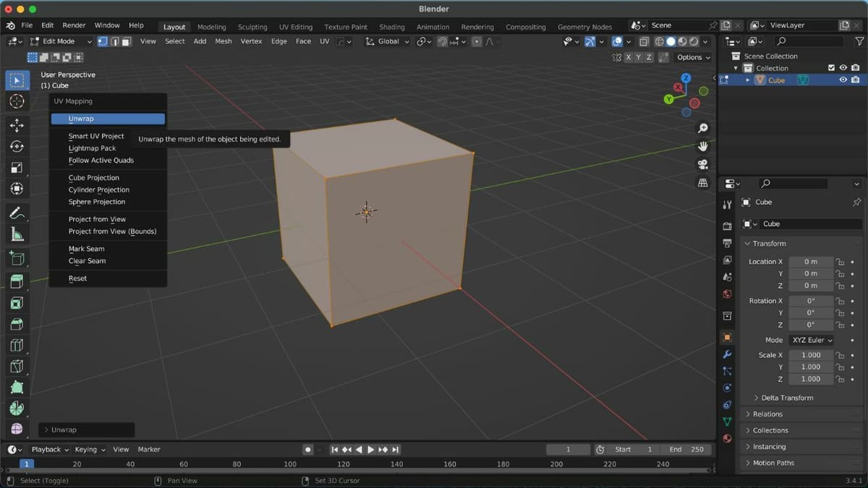Open the Tool properties tab
The height and width of the screenshot is (488, 868).
point(727,205)
